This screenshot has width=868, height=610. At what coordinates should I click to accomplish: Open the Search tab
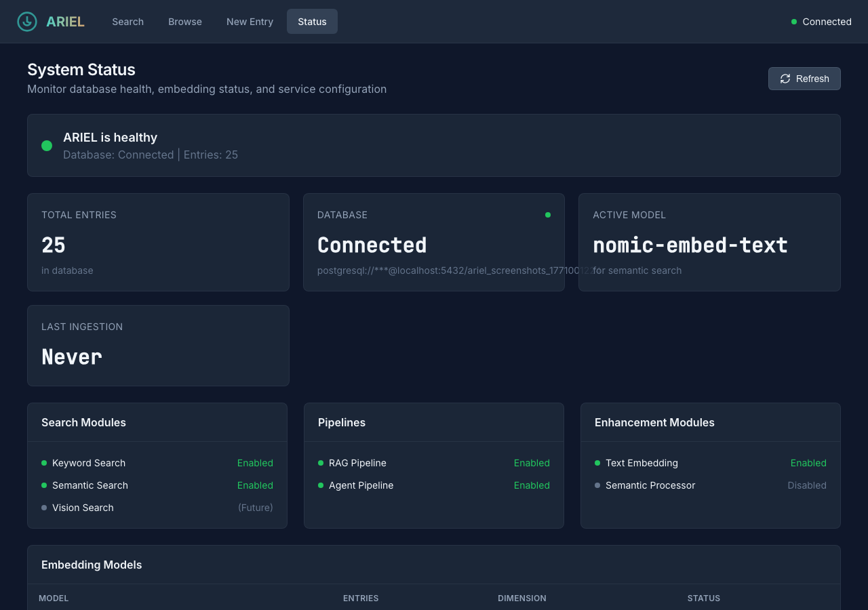pyautogui.click(x=127, y=22)
